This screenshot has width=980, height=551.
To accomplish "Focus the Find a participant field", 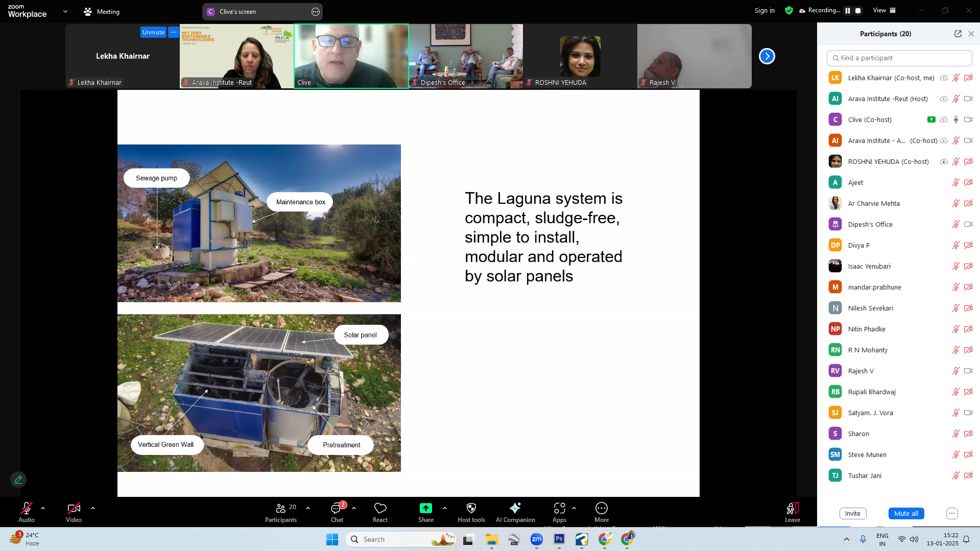I will [x=899, y=58].
